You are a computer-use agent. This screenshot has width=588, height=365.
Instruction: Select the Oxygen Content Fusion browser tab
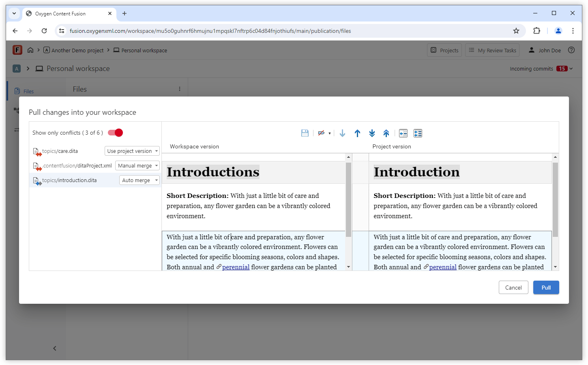69,13
